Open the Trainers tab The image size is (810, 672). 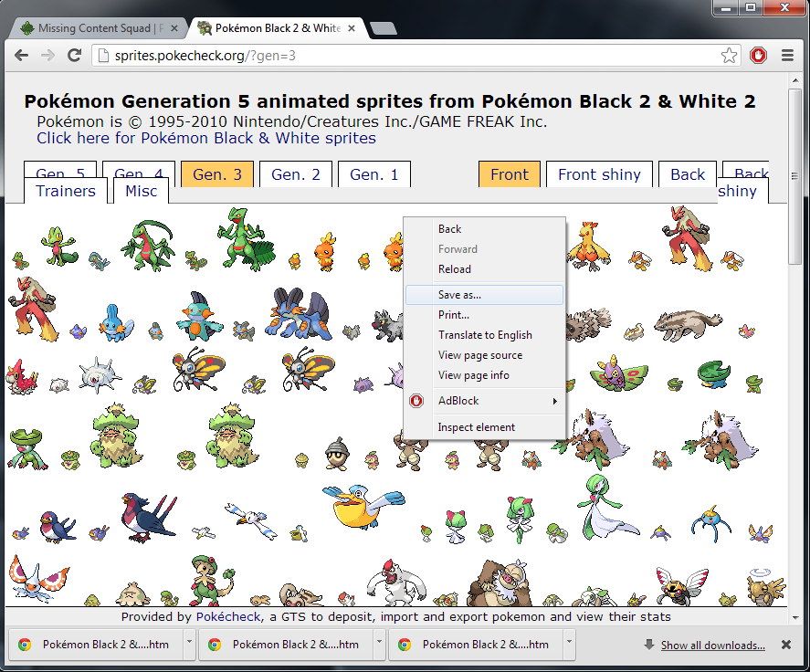66,191
